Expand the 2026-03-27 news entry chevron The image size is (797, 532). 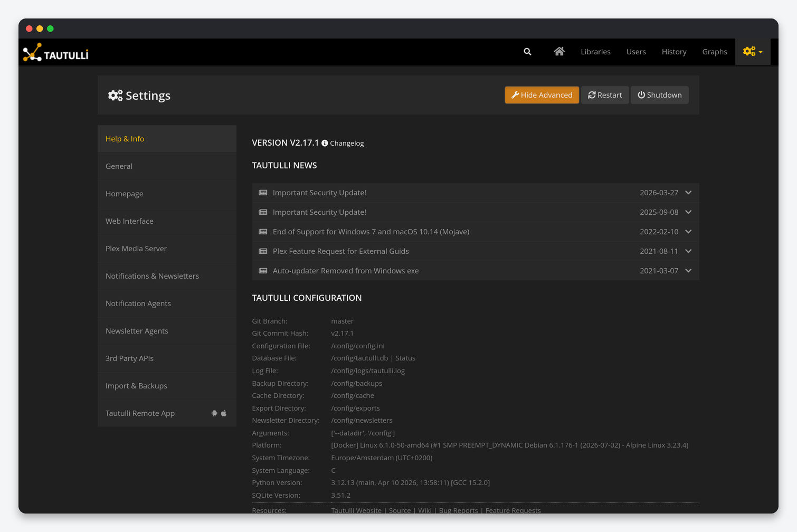[688, 193]
